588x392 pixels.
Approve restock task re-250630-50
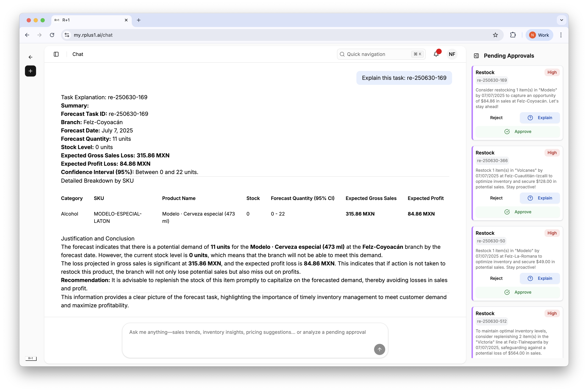517,292
